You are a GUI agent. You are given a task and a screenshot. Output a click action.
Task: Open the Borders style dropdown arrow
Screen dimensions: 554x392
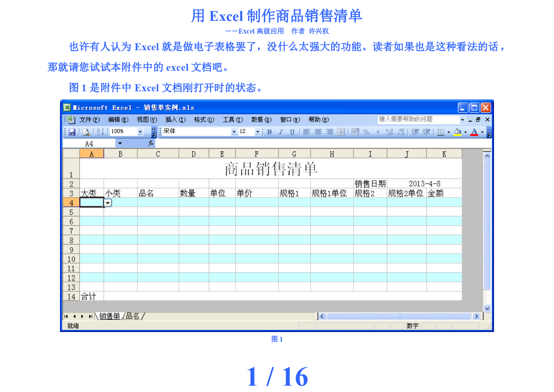(449, 132)
